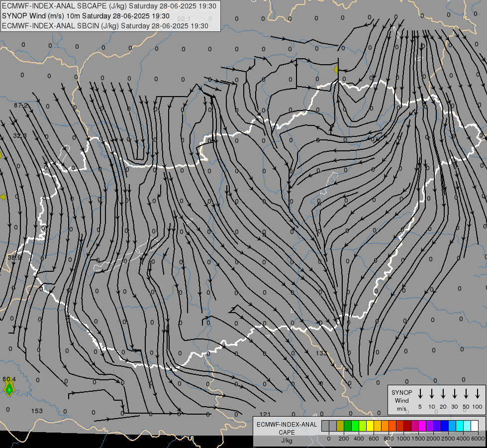Image resolution: width=487 pixels, height=448 pixels.
Task: Click the J/kg unit label
Action: coord(287,441)
